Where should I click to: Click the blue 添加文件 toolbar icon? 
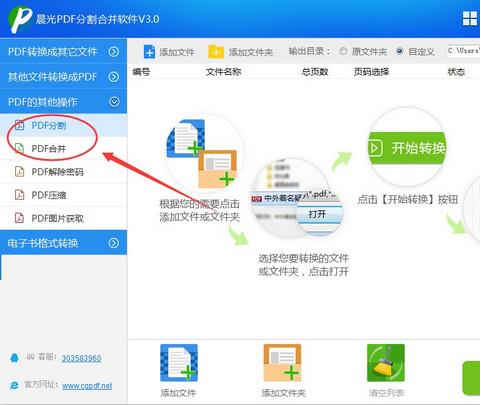(x=149, y=52)
